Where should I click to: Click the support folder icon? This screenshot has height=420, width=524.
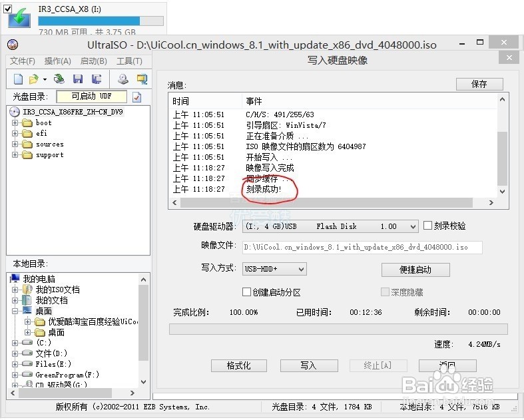pos(27,155)
